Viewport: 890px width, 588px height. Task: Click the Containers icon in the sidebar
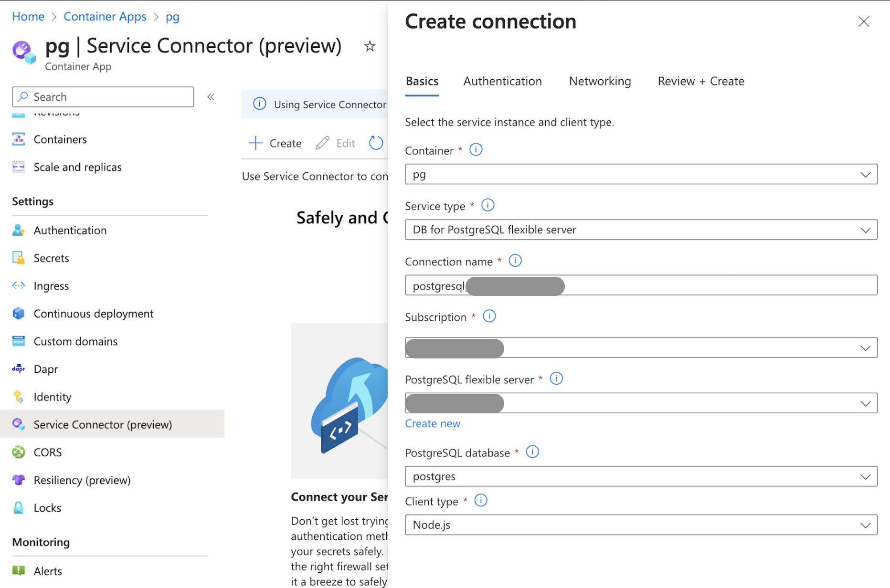click(x=19, y=139)
